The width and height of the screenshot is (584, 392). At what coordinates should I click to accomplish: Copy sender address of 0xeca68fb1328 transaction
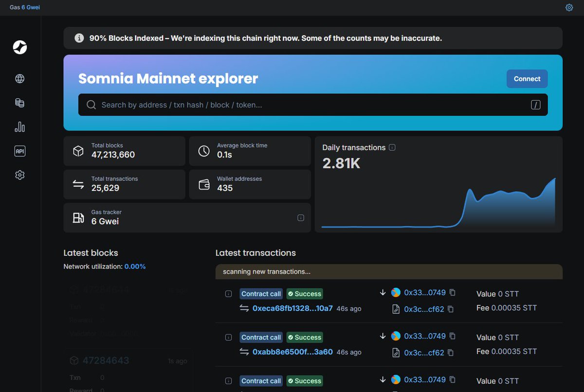click(x=453, y=293)
